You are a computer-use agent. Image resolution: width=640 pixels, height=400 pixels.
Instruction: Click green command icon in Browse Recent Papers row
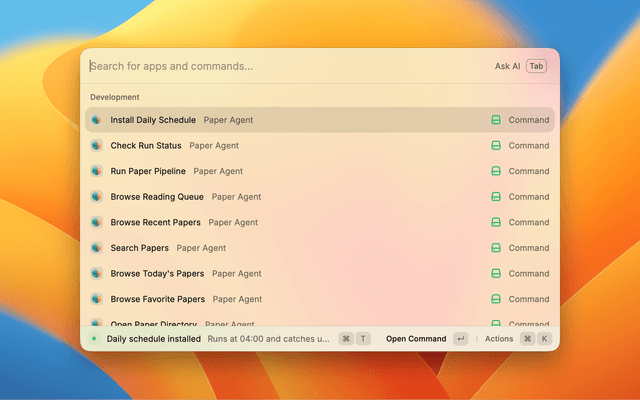[x=495, y=222]
